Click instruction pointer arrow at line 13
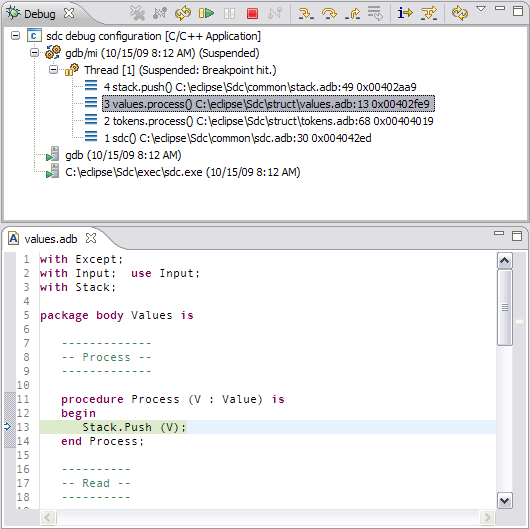The image size is (530, 529). click(x=8, y=427)
